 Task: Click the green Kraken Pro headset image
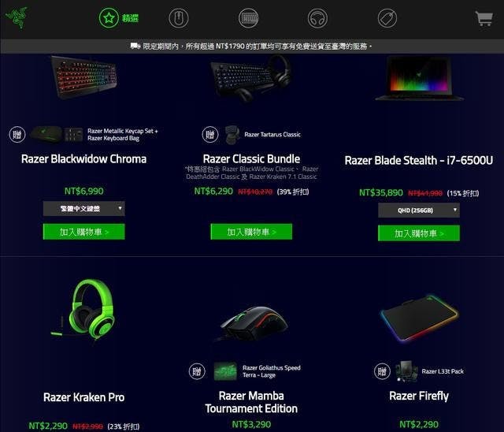84,311
